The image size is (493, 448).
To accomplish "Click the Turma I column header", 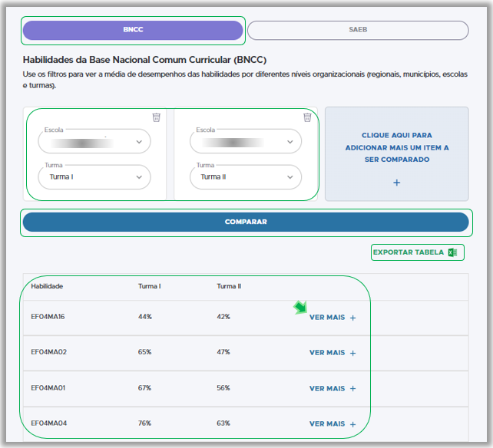I will 149,286.
